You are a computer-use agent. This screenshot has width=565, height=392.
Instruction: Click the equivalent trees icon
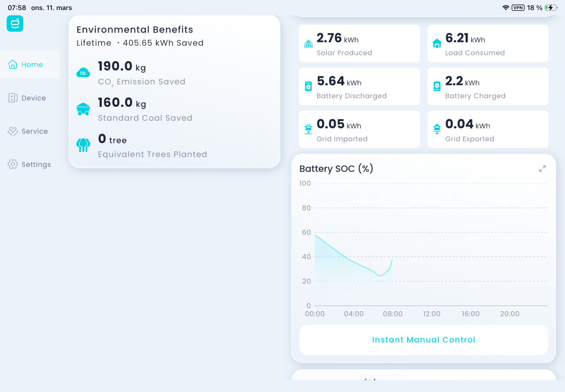[x=83, y=145]
